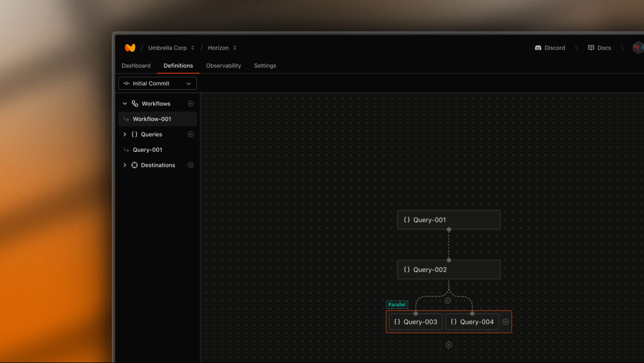Open the Docs link
Image resolution: width=644 pixels, height=363 pixels.
(599, 48)
